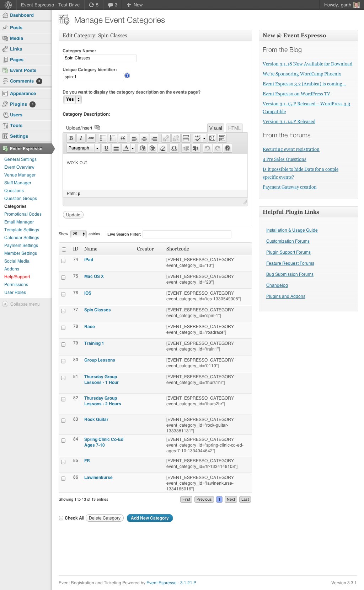364x590 pixels.
Task: Insert a blockquote
Action: click(123, 138)
